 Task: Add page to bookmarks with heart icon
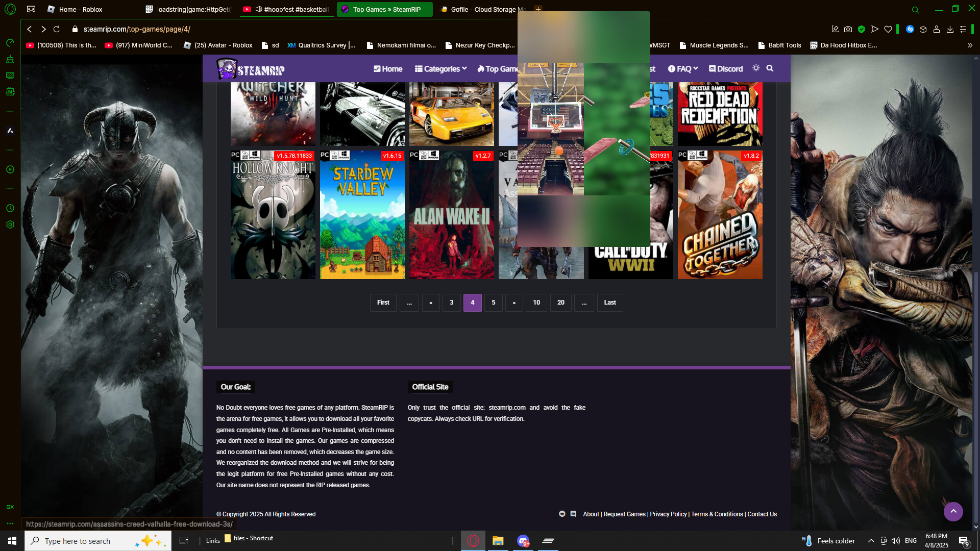click(888, 29)
